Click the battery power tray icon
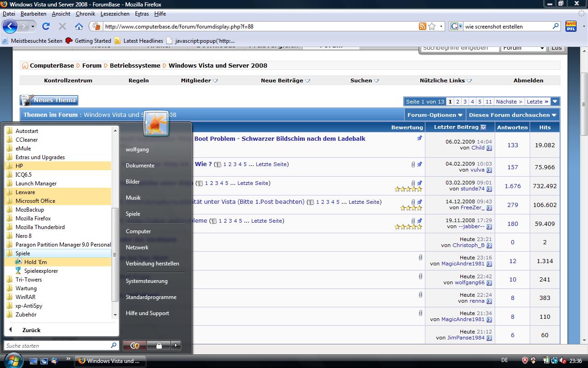The image size is (588, 368). [x=547, y=361]
